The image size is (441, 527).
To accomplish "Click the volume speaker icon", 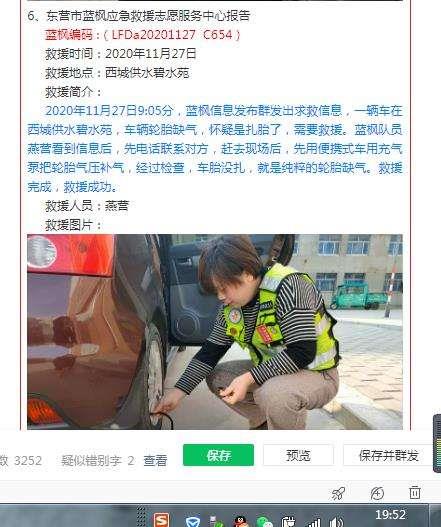I will point(336,522).
